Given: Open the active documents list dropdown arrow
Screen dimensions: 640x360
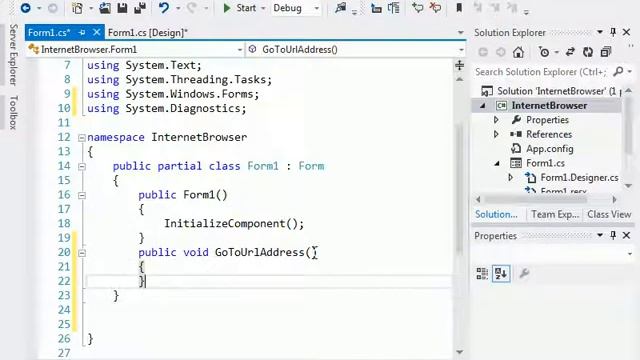Looking at the screenshot, I should point(460,32).
